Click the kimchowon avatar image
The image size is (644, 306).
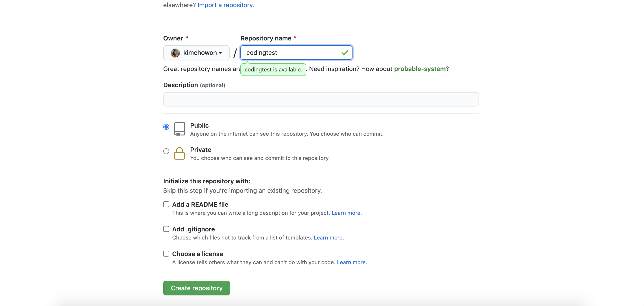tap(175, 53)
